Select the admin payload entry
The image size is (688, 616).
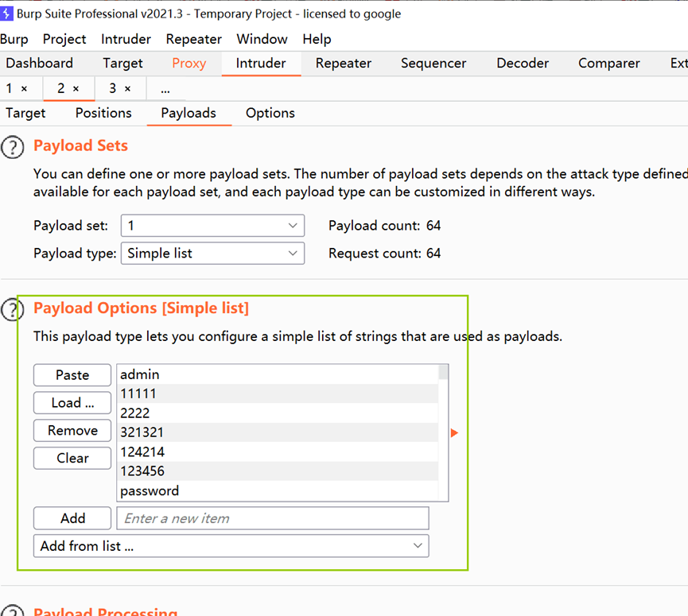pyautogui.click(x=278, y=374)
